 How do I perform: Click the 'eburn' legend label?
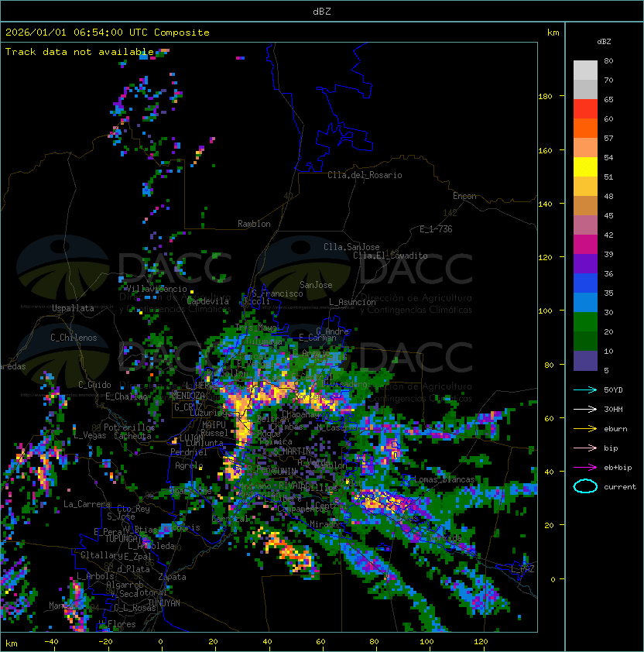pos(615,429)
